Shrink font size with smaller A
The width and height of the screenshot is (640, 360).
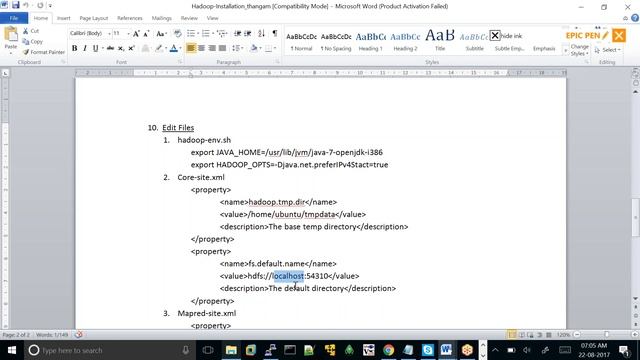pyautogui.click(x=146, y=34)
